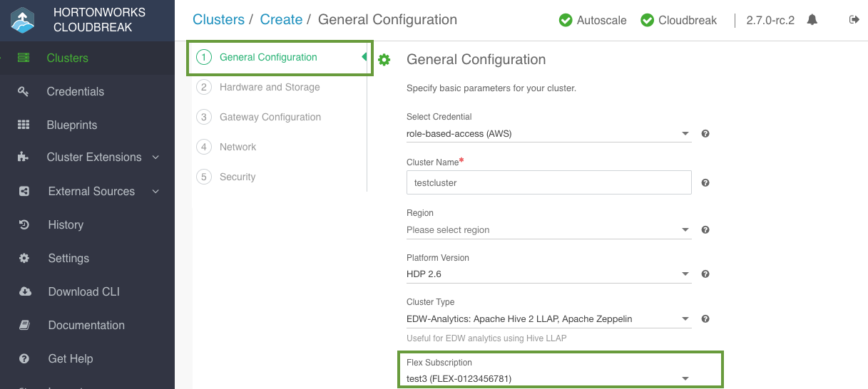Click the Get Help question icon
Image resolution: width=868 pixels, height=389 pixels.
coord(24,358)
